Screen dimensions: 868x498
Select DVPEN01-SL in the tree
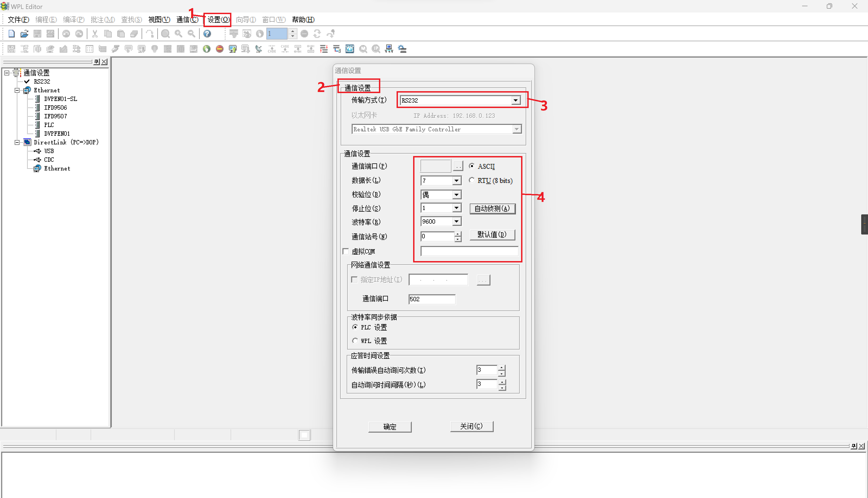click(x=60, y=99)
